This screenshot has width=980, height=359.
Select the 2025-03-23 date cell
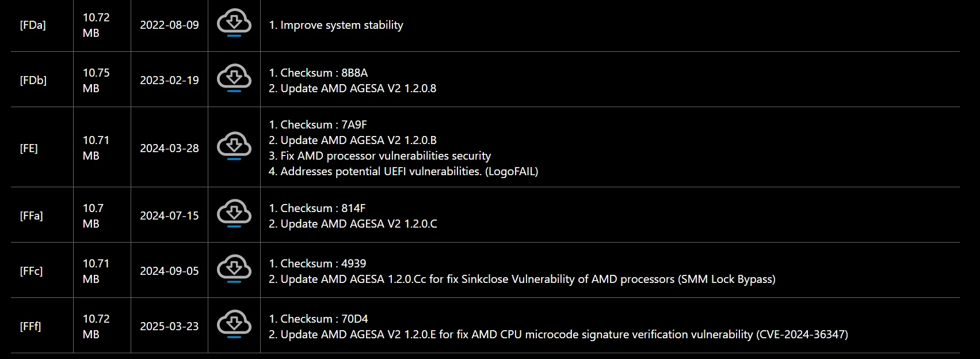click(x=169, y=326)
